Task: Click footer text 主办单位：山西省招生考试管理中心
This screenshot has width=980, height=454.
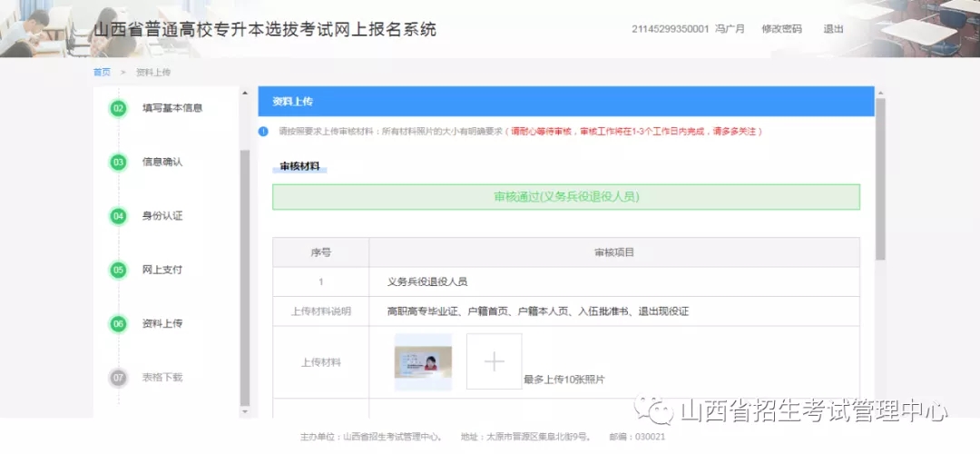Action: pyautogui.click(x=371, y=437)
